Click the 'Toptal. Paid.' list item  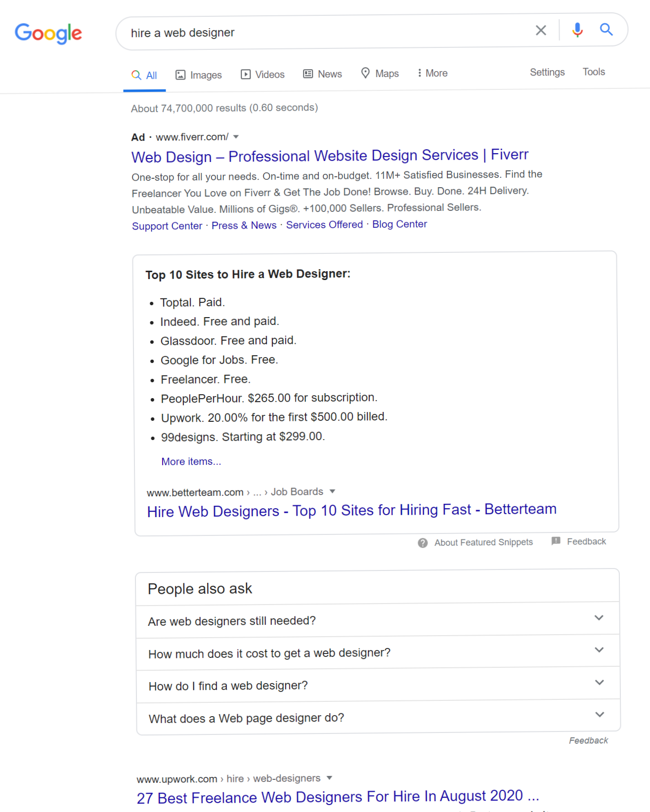point(193,302)
